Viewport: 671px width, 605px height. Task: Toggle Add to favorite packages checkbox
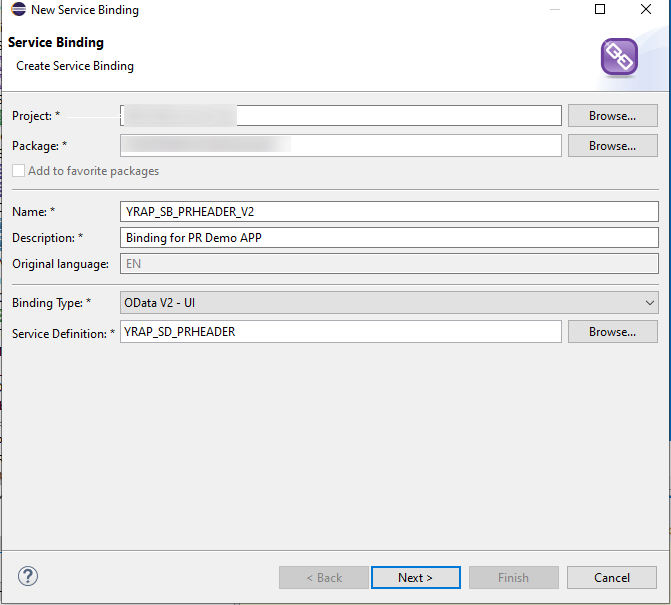click(18, 171)
